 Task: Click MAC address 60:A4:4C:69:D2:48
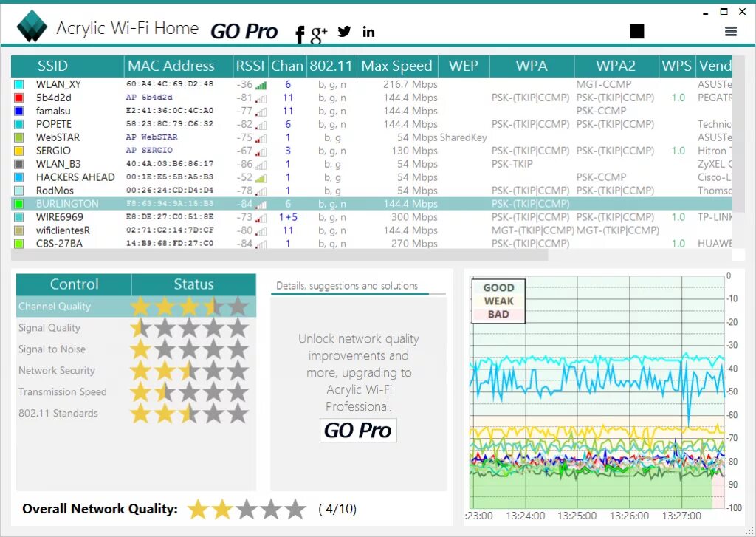pyautogui.click(x=170, y=84)
